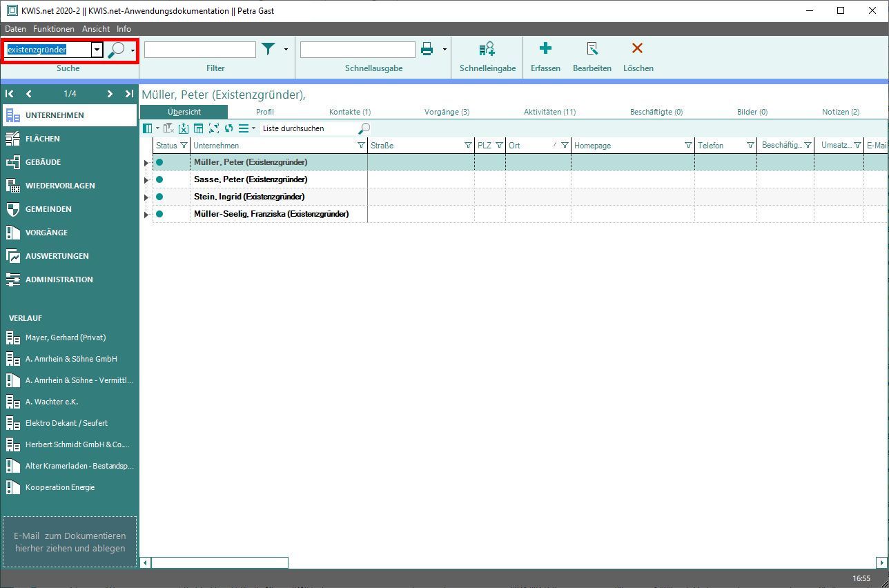Go to previous record arrow
Screen dimensions: 889x588
29,94
